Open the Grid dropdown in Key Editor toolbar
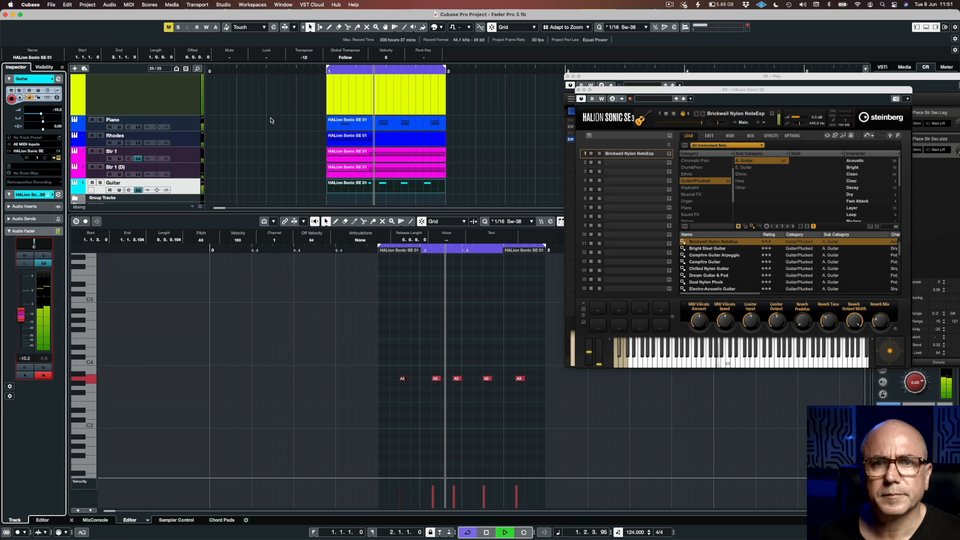The height and width of the screenshot is (540, 960). (448, 221)
